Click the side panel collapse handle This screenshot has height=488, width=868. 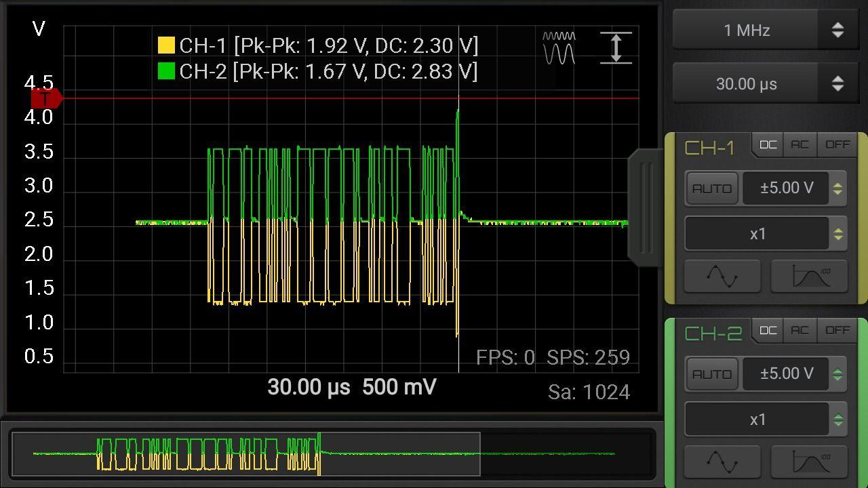[645, 207]
